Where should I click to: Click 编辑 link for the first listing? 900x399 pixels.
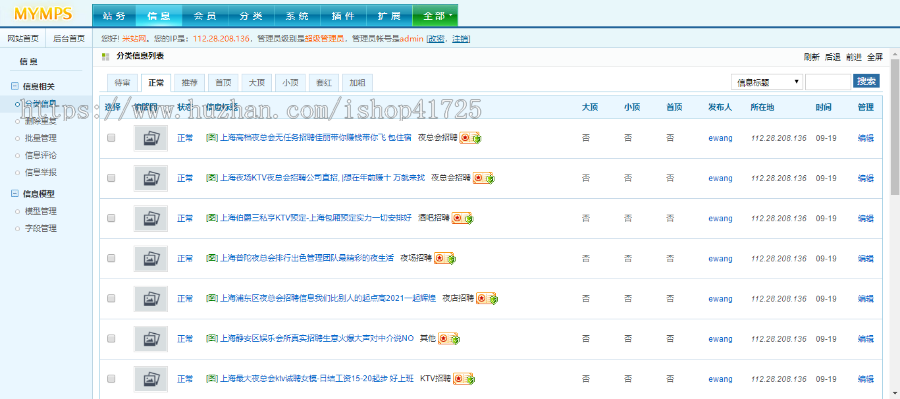coord(866,138)
